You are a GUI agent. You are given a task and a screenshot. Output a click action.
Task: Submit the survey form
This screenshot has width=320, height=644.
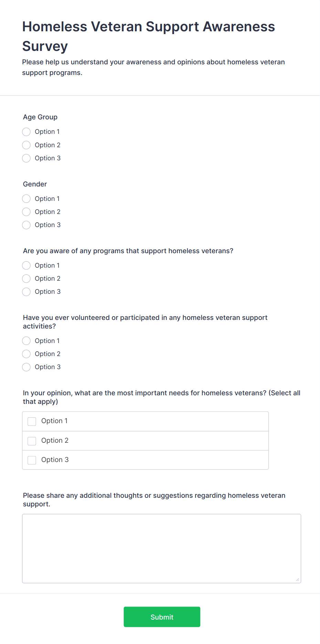click(162, 617)
